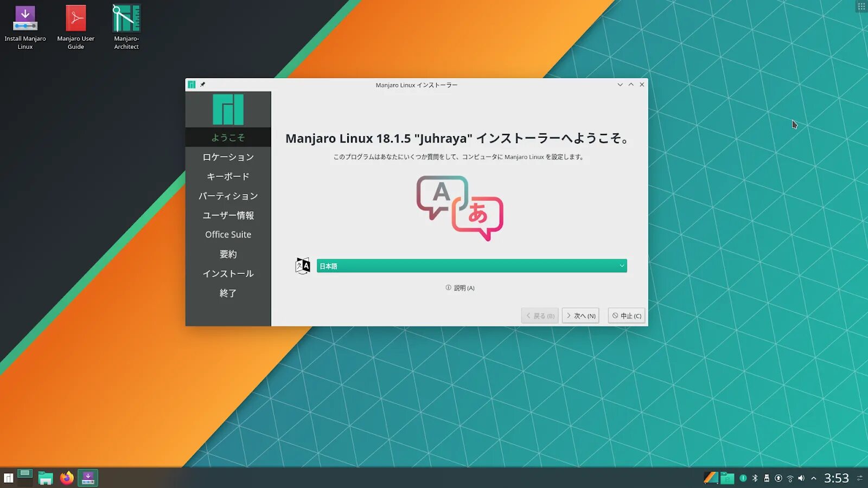Click the Manjaro application menu launcher in taskbar
Viewport: 868px width, 488px height.
(8, 478)
